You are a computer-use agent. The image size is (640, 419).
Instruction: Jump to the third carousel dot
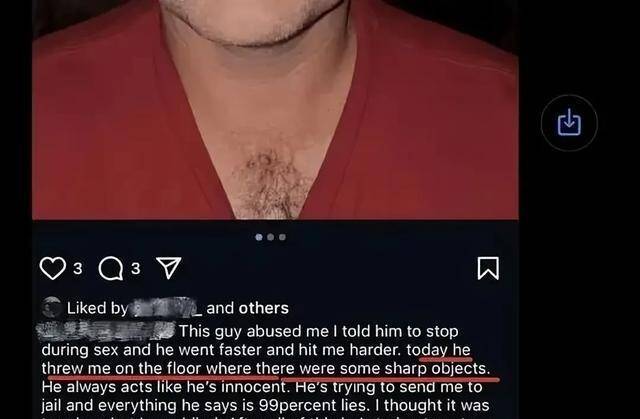(x=282, y=237)
